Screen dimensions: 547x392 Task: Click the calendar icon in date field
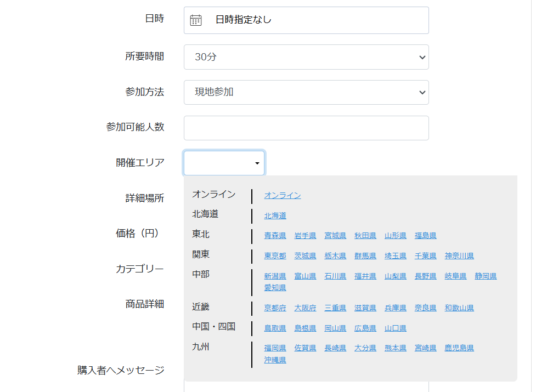[x=196, y=20]
